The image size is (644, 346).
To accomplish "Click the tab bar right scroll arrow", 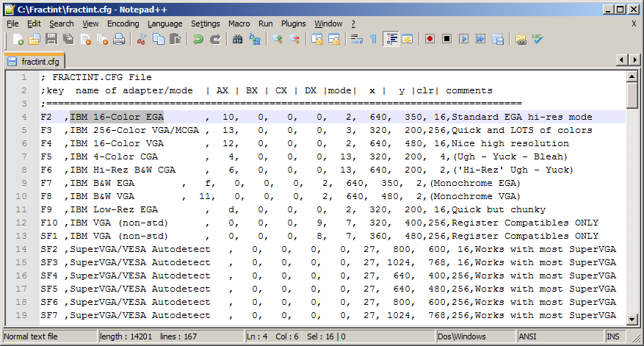I will (635, 60).
